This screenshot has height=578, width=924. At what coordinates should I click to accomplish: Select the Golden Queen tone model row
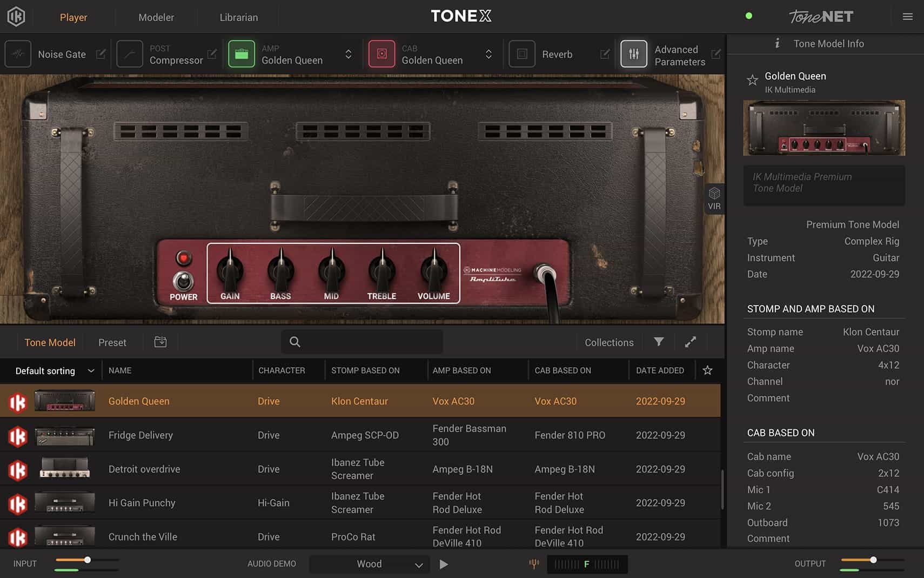pyautogui.click(x=360, y=401)
